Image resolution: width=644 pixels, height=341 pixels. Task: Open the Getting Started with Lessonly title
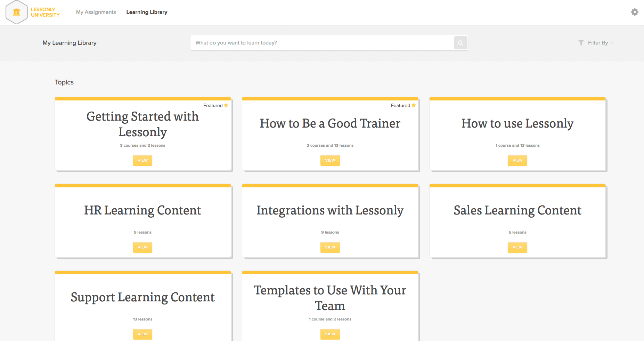142,124
